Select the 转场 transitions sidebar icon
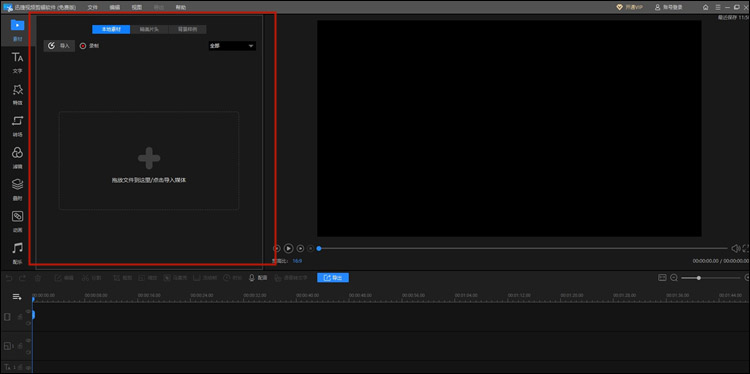Image resolution: width=750 pixels, height=374 pixels. click(x=17, y=126)
